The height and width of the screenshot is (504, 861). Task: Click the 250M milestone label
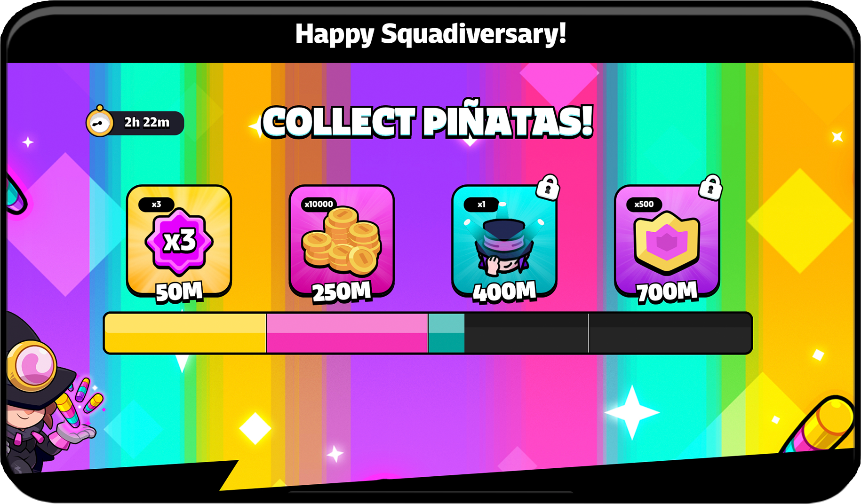pyautogui.click(x=342, y=291)
